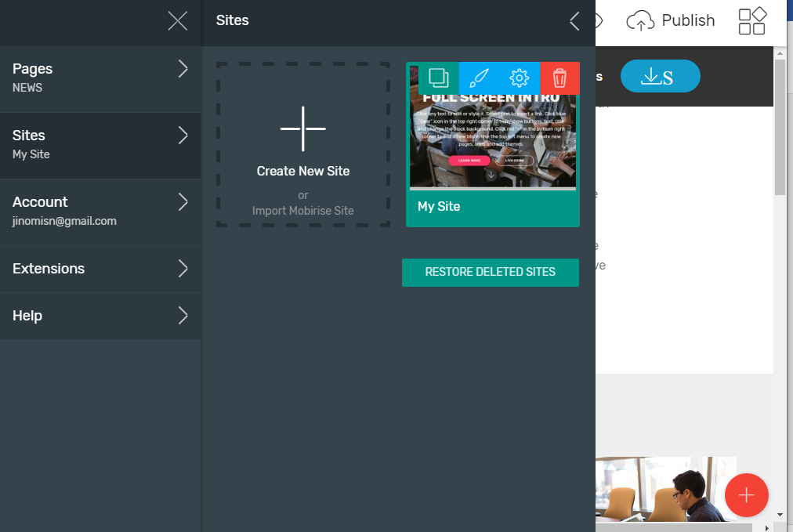
Task: Click the vertical scrollbar down arrow
Action: click(x=780, y=514)
